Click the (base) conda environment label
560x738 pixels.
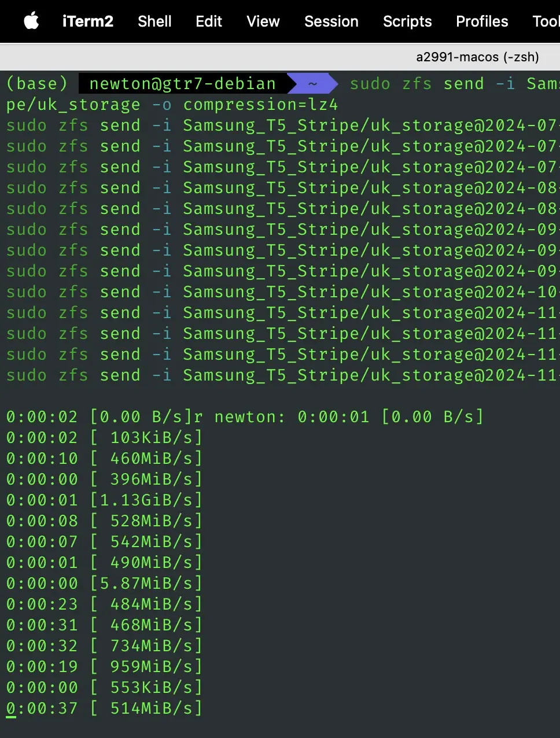coord(36,84)
